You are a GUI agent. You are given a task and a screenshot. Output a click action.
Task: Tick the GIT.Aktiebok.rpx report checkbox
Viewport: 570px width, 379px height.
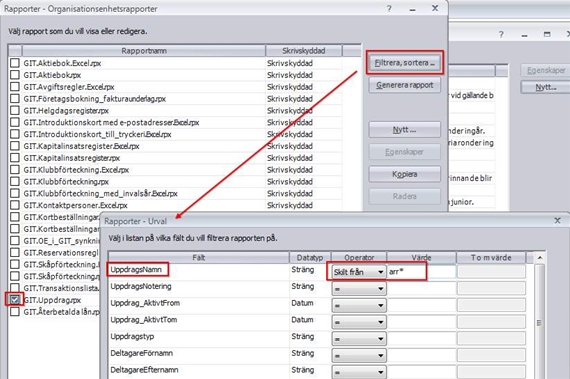click(15, 75)
